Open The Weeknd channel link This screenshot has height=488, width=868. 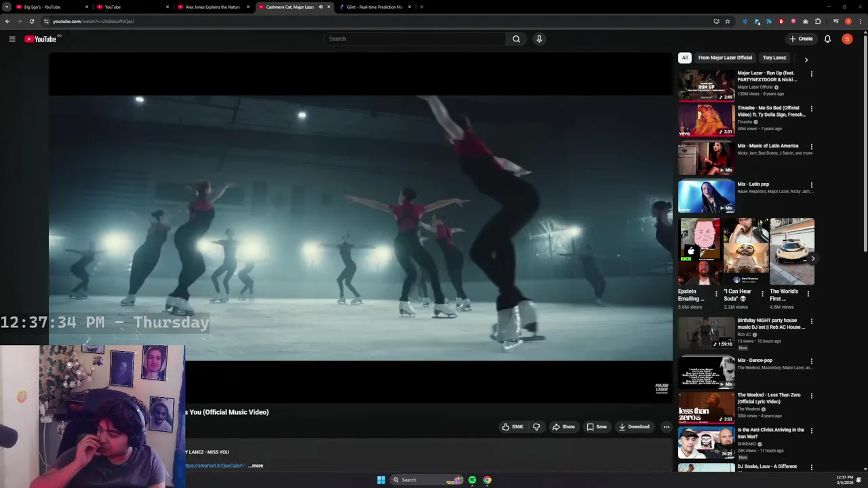tap(749, 409)
